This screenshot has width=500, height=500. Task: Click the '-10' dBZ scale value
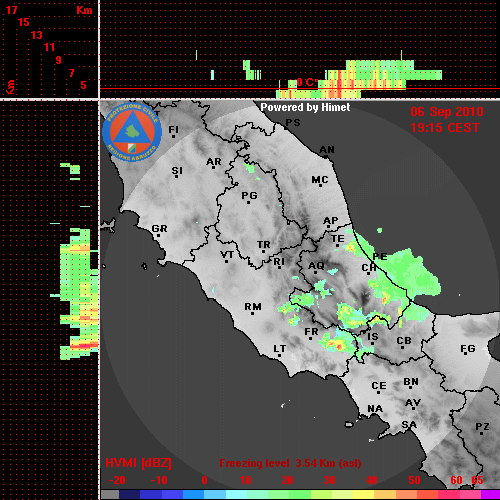159,480
